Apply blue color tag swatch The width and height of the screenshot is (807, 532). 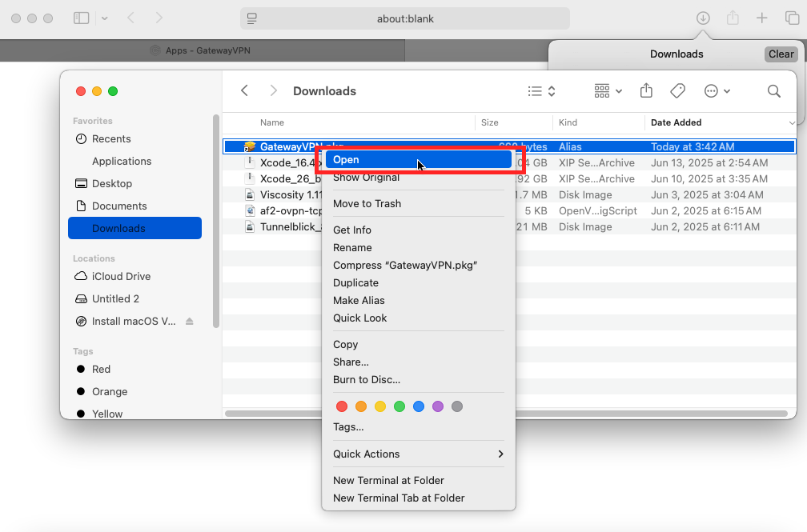(x=419, y=406)
